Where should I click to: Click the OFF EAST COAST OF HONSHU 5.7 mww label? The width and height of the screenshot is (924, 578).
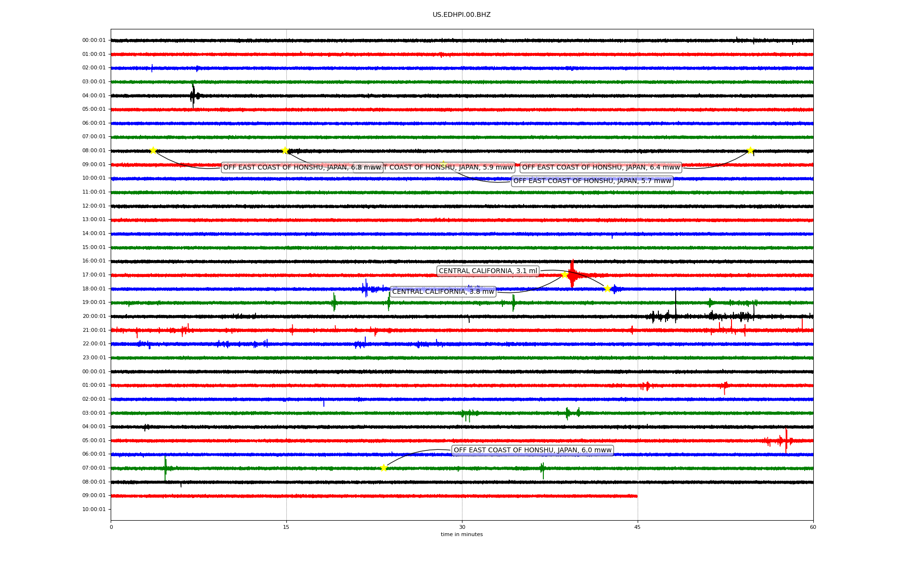click(591, 181)
